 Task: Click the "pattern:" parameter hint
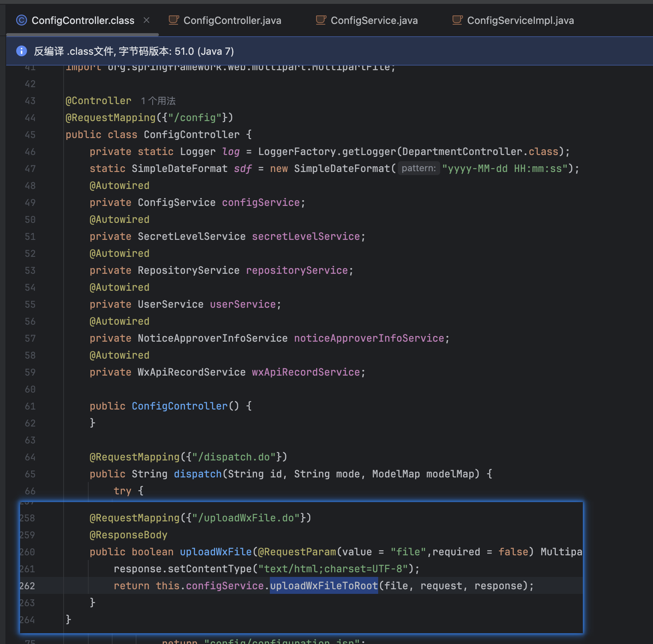pyautogui.click(x=418, y=169)
